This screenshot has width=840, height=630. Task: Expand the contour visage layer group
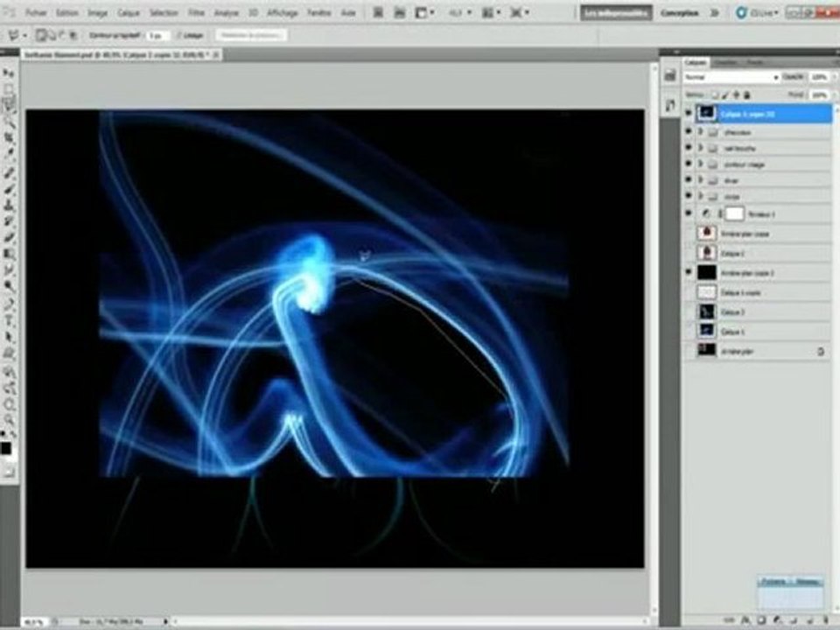click(700, 164)
